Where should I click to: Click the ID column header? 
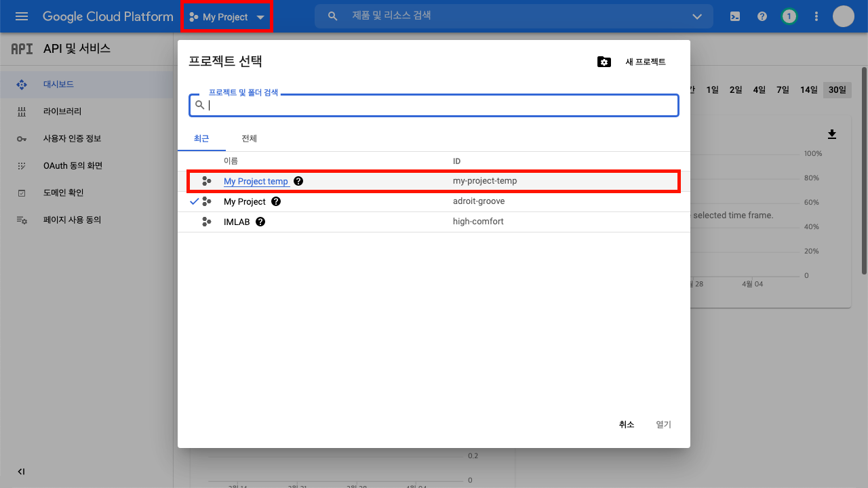pyautogui.click(x=457, y=161)
